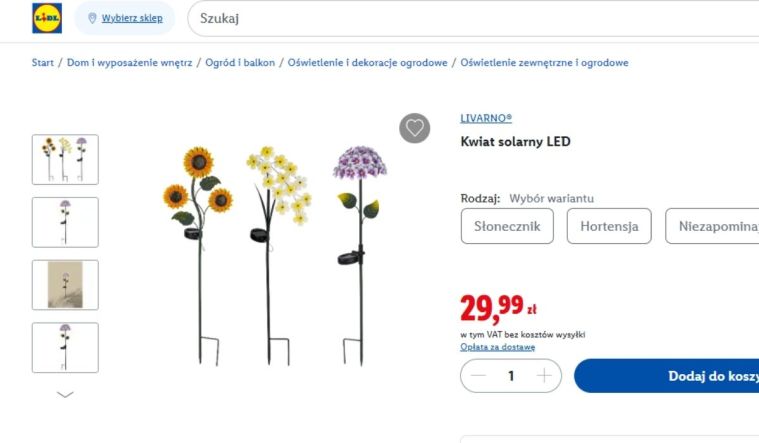Click the Szukaj search field
This screenshot has height=443, width=759.
pos(470,18)
